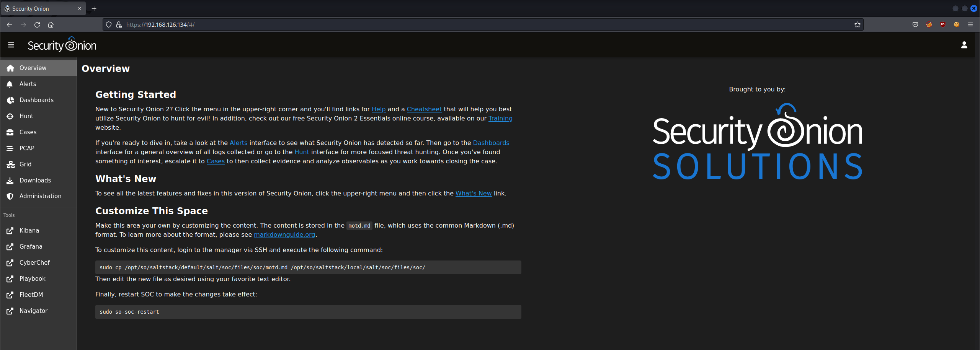Image resolution: width=980 pixels, height=350 pixels.
Task: Select the Security Onion browser tab
Action: tap(43, 8)
